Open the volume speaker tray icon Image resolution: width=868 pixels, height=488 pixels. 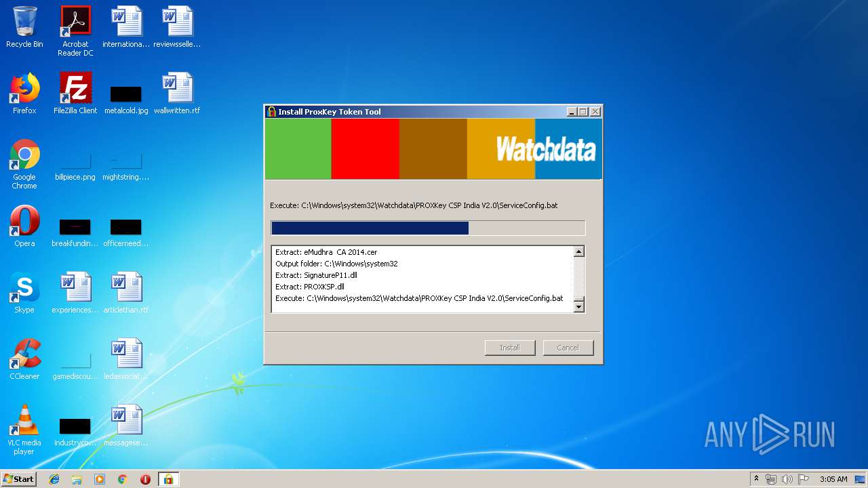[787, 479]
